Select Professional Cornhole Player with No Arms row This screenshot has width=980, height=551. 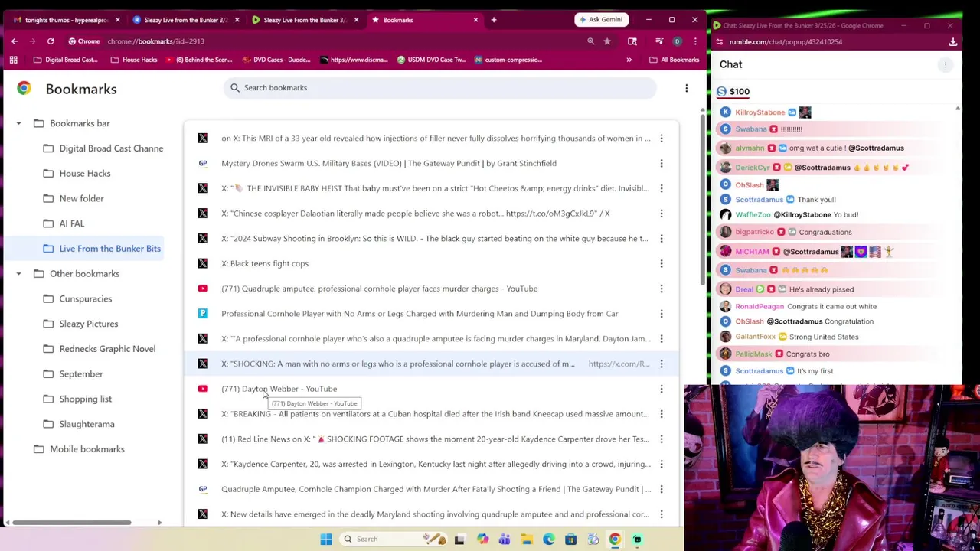[431, 314]
